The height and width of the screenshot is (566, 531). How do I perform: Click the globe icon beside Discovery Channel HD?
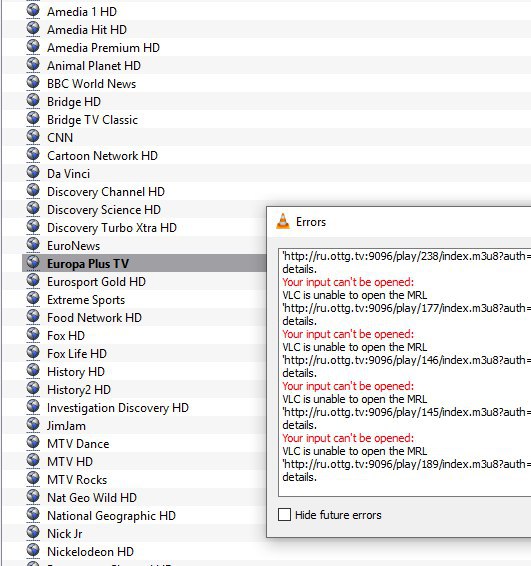click(33, 191)
